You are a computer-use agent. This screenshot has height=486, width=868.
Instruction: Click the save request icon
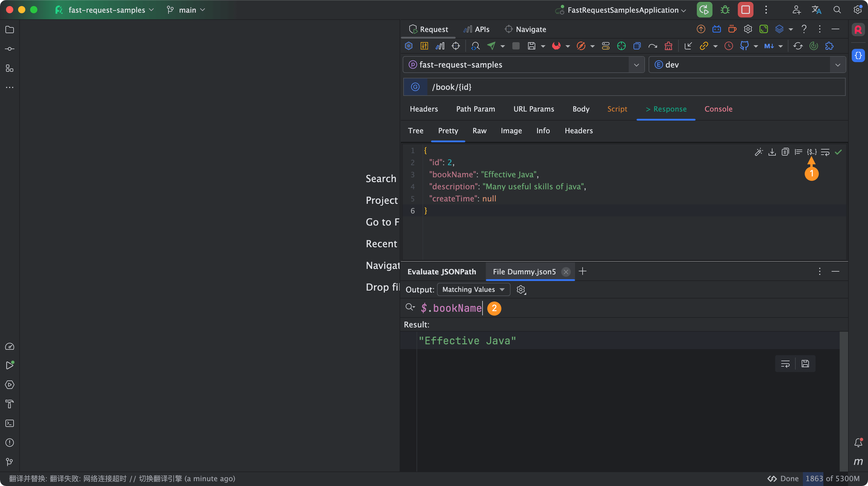(x=531, y=46)
